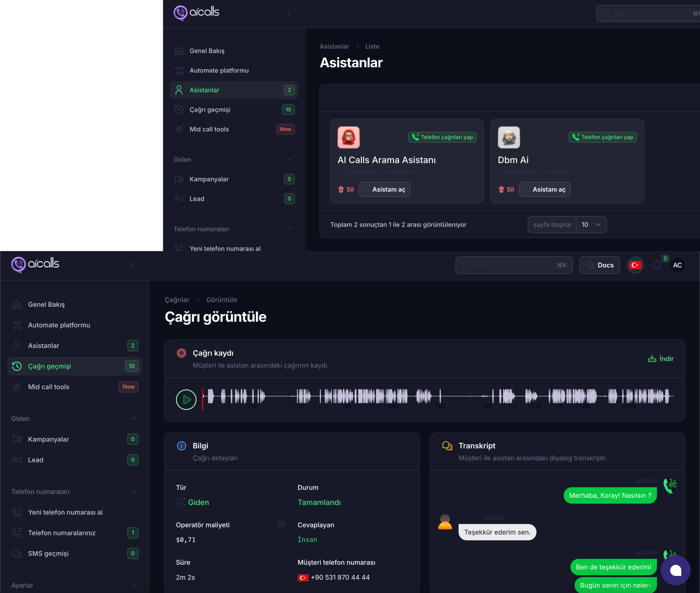Open the sayfa başına dropdown
The image size is (700, 593).
(591, 224)
